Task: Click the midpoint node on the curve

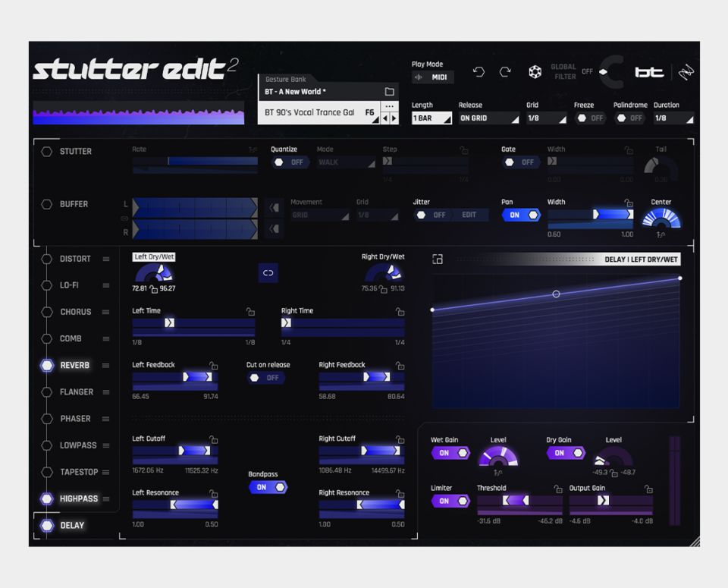Action: (x=556, y=294)
